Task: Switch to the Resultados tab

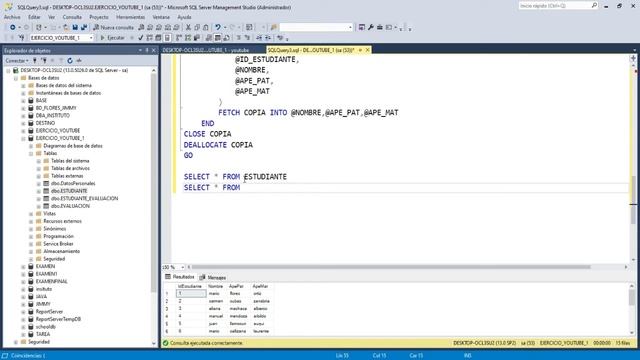Action: click(x=180, y=277)
